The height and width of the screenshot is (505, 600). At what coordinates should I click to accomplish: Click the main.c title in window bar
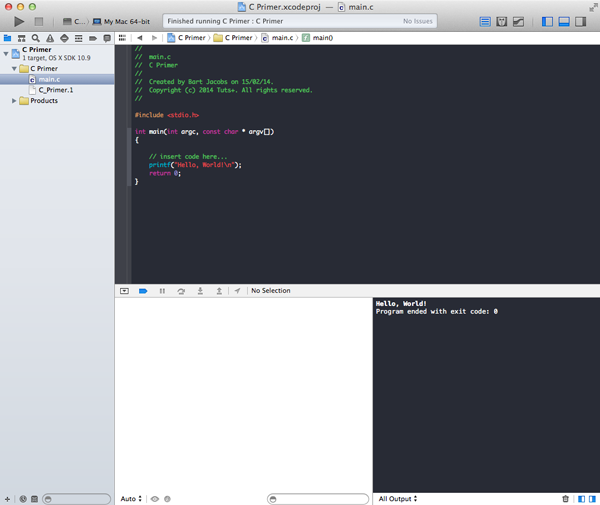coord(356,7)
